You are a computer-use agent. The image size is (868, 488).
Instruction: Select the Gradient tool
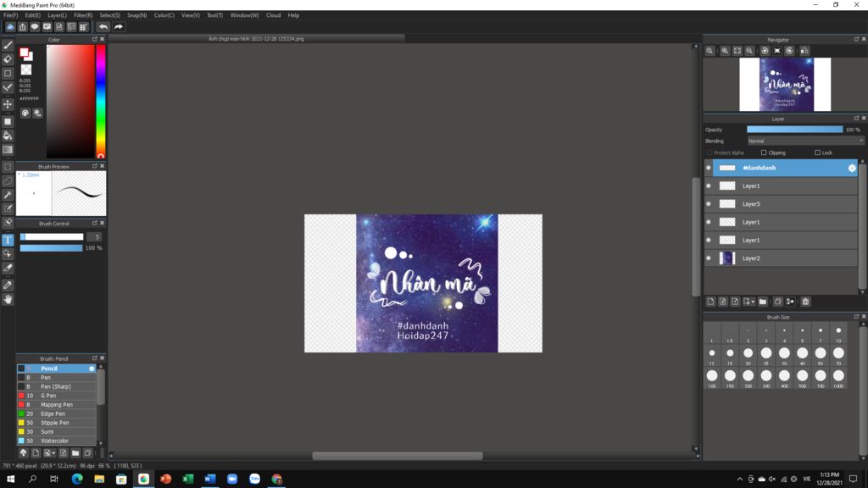[x=8, y=149]
